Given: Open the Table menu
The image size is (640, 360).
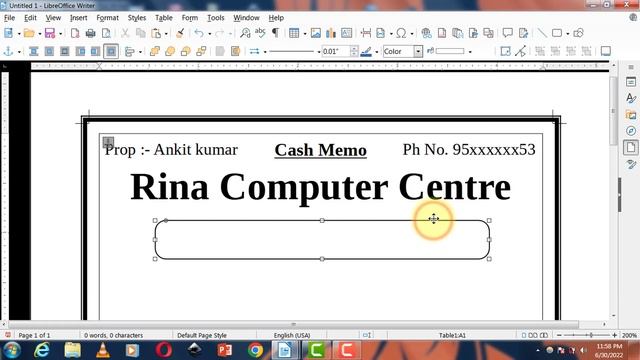Looking at the screenshot, I should coord(164,18).
